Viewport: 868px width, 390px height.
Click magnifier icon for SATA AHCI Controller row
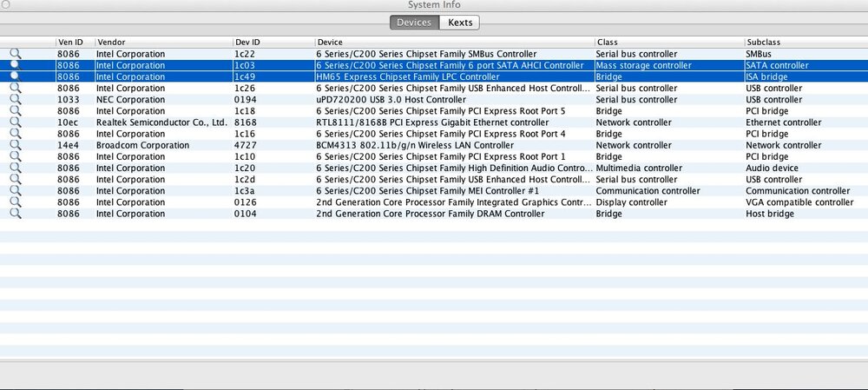(x=15, y=65)
